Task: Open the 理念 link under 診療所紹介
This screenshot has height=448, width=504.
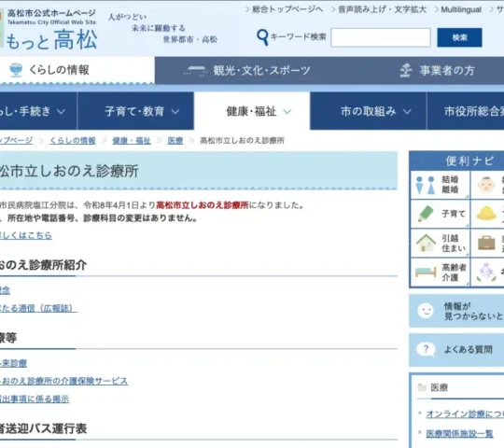Action: [x=5, y=290]
